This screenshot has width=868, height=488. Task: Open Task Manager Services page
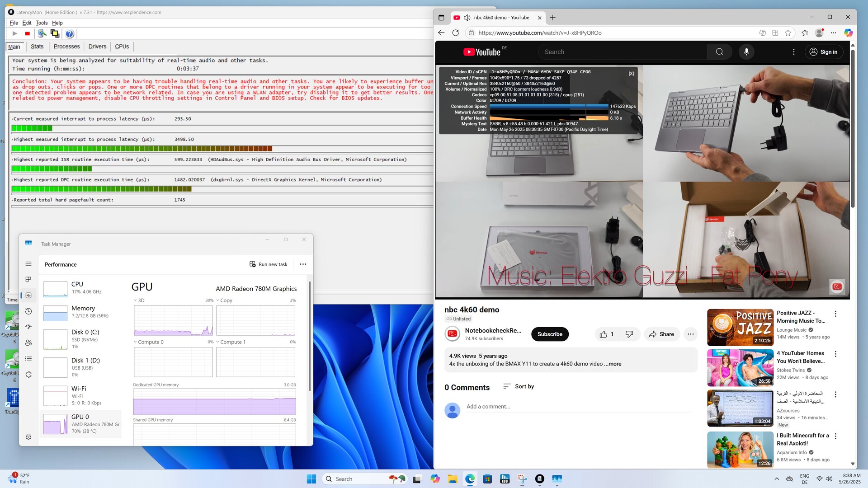(28, 374)
